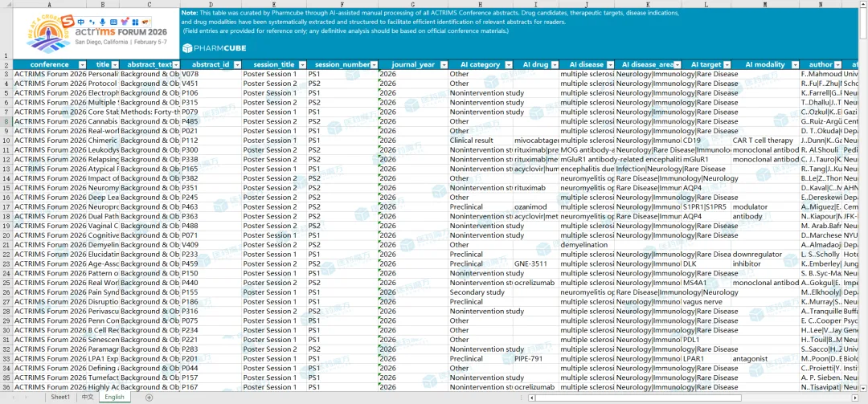Open the AI target column filter dropdown
This screenshot has width=868, height=404.
pyautogui.click(x=727, y=65)
